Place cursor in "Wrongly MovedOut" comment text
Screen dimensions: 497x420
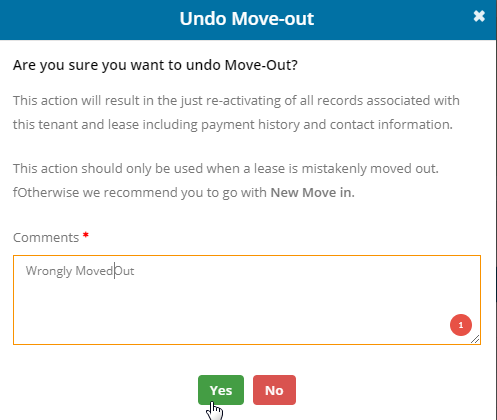80,271
